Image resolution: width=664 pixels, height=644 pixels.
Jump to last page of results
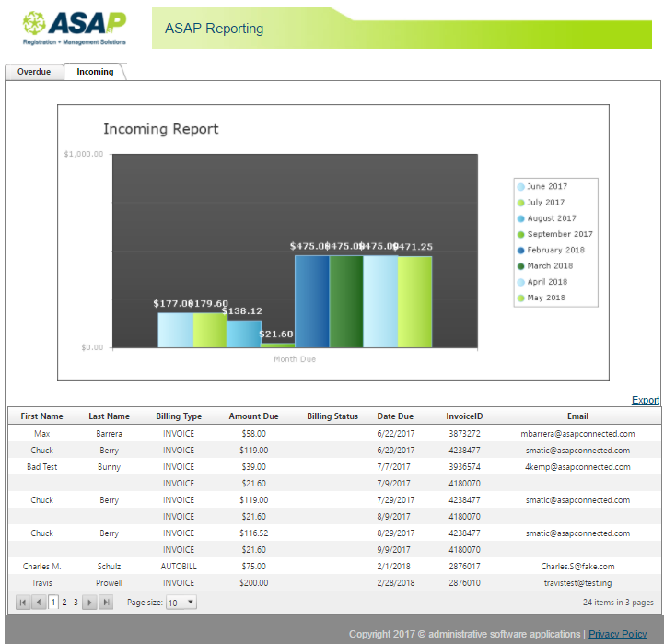106,603
